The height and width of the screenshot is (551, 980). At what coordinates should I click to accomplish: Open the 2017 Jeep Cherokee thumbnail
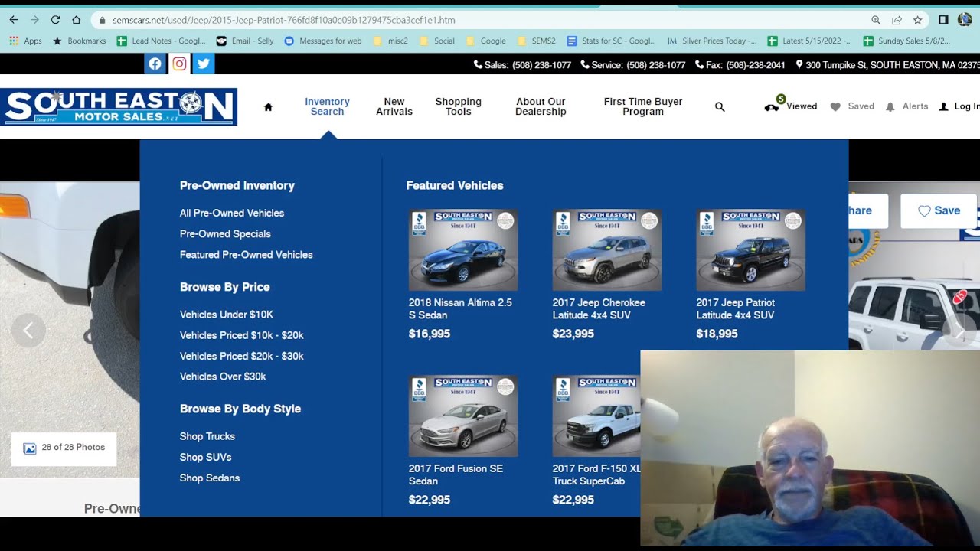607,250
